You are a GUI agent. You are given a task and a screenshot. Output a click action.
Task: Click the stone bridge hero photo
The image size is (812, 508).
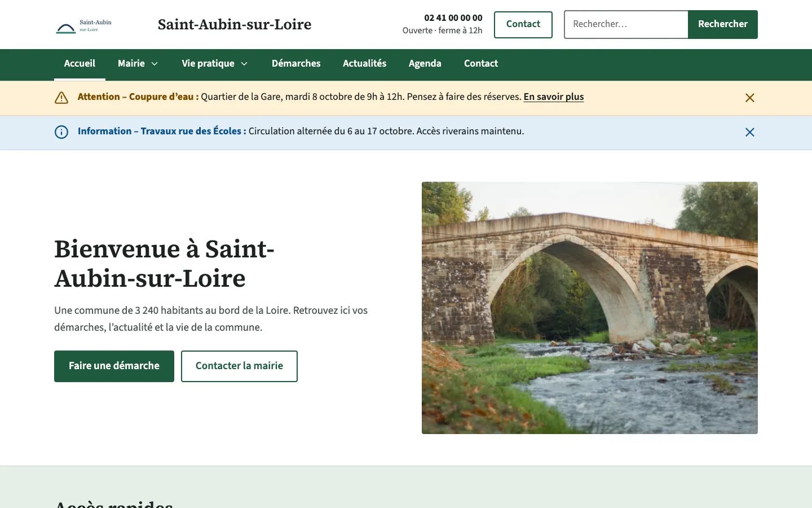(590, 308)
